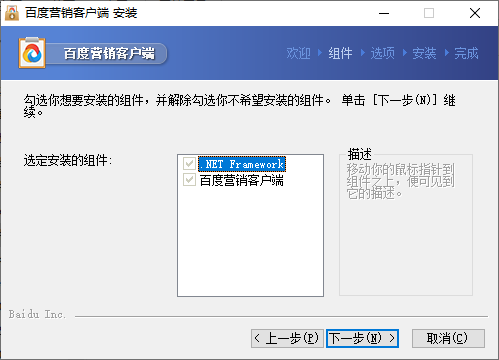Click the 下一步(N) next button
499x360 pixels.
[362, 338]
